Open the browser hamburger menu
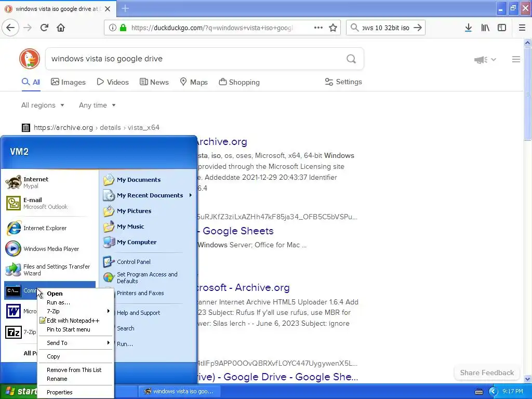532x399 pixels. pos(522,28)
